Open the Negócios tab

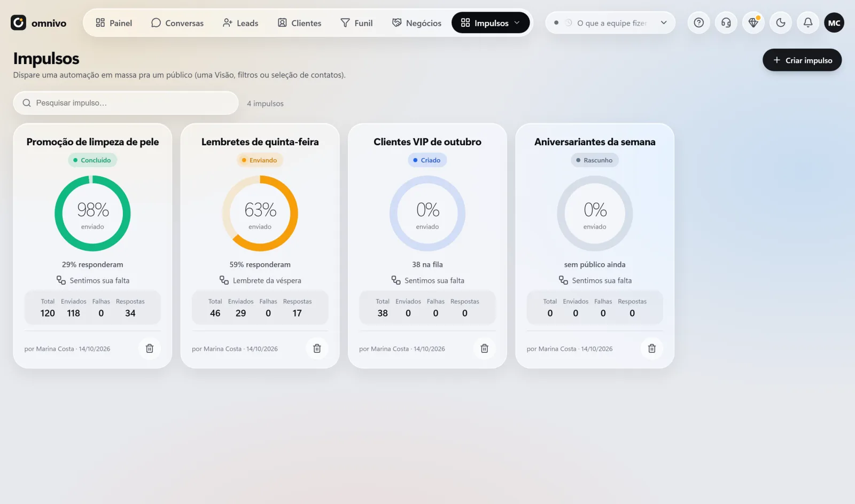click(417, 23)
